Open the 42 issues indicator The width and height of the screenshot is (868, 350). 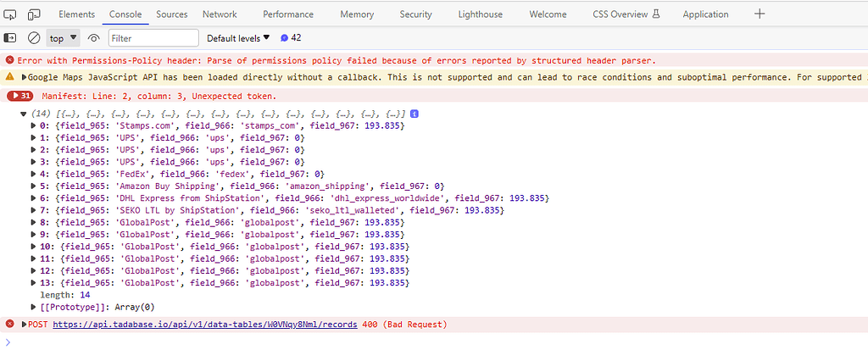[291, 38]
